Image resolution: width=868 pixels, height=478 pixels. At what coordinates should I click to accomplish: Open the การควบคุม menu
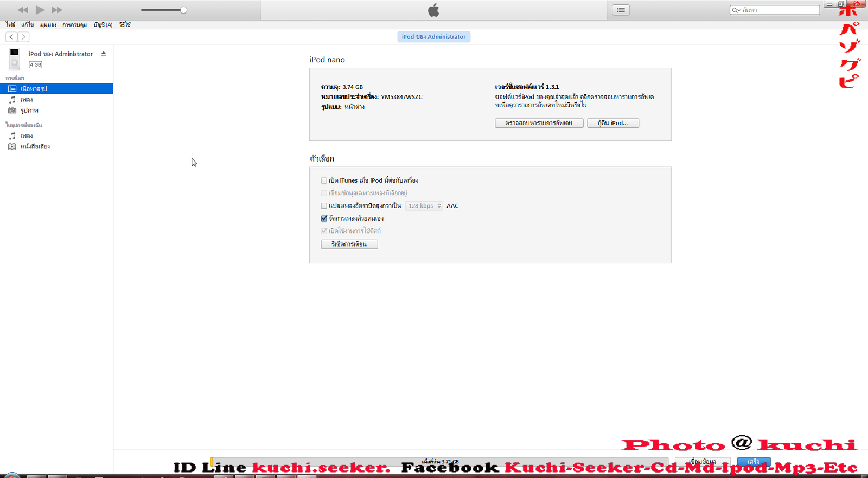coord(74,24)
